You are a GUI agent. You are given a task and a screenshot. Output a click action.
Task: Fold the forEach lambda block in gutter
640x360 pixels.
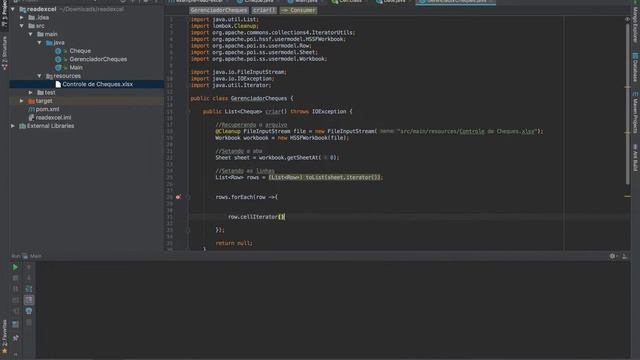click(x=188, y=197)
